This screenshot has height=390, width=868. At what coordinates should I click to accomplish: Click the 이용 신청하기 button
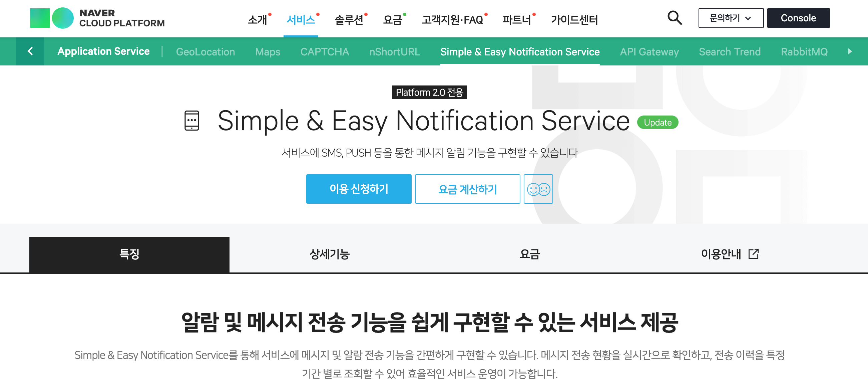[x=359, y=189]
